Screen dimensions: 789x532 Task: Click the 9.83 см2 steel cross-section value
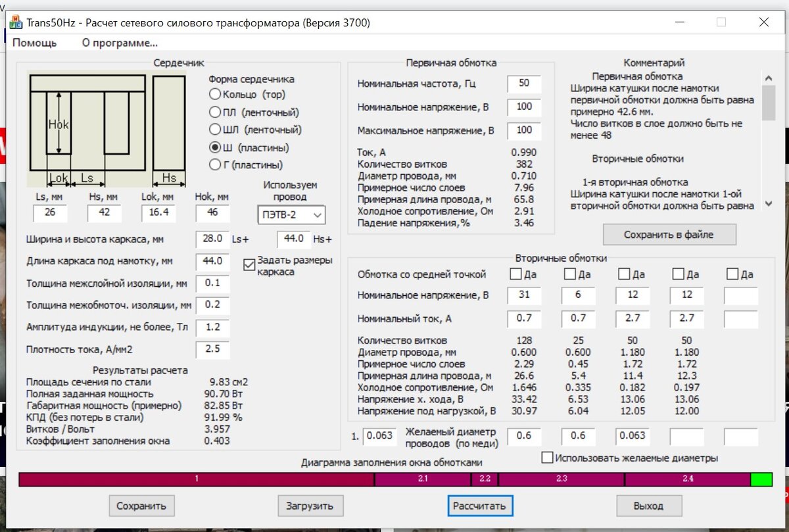[x=229, y=382]
